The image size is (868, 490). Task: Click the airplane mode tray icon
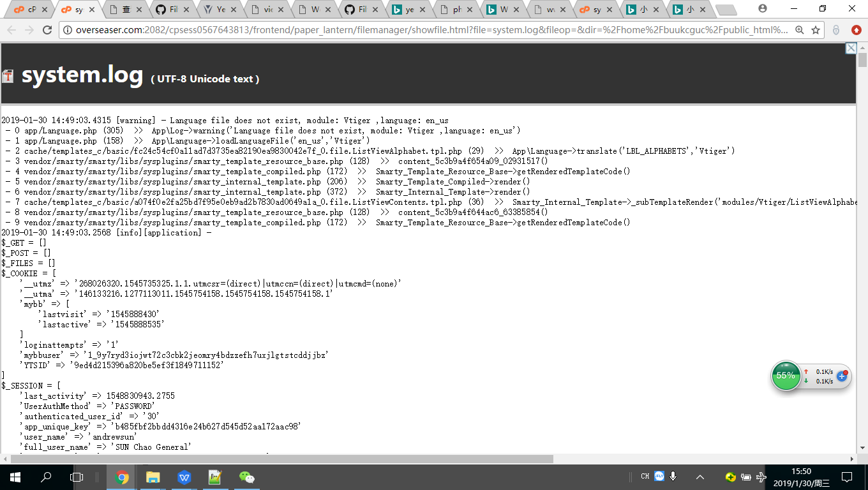click(x=761, y=477)
